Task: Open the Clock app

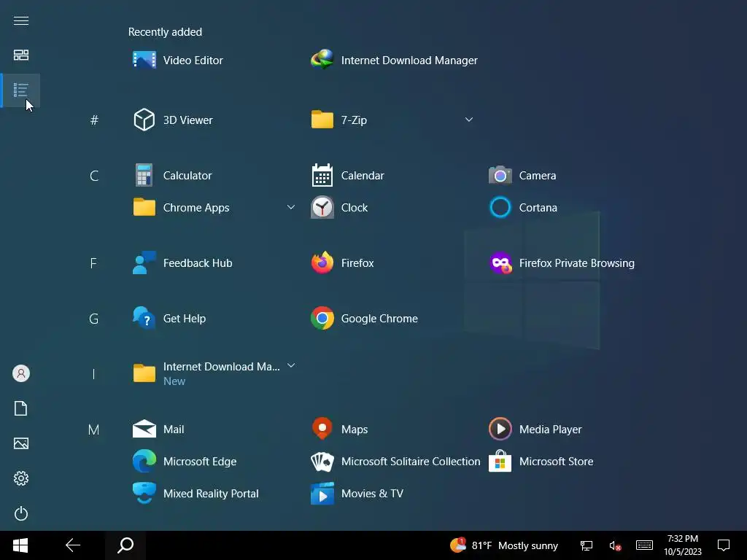Action: (x=339, y=208)
